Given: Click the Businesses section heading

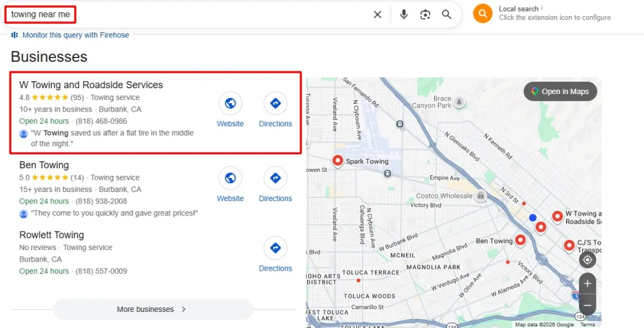Looking at the screenshot, I should (x=49, y=57).
